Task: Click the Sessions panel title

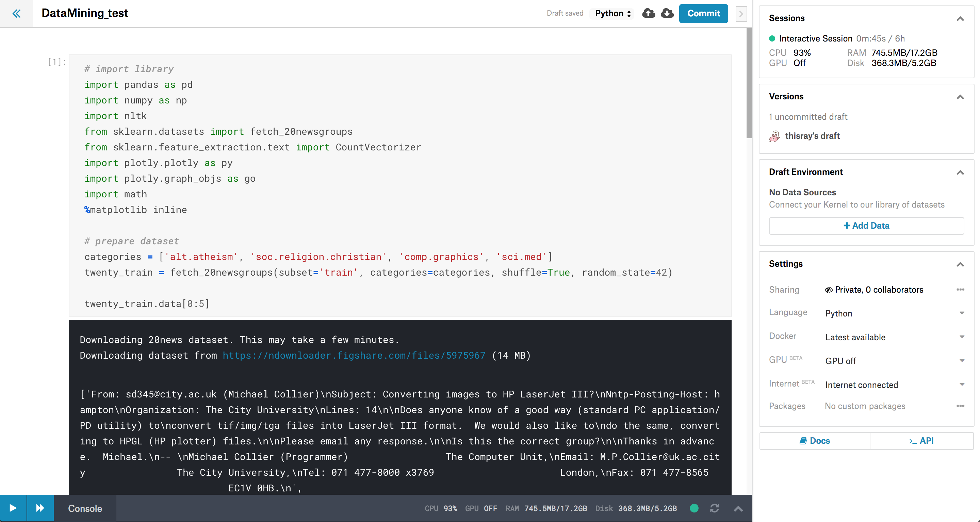Action: tap(786, 18)
